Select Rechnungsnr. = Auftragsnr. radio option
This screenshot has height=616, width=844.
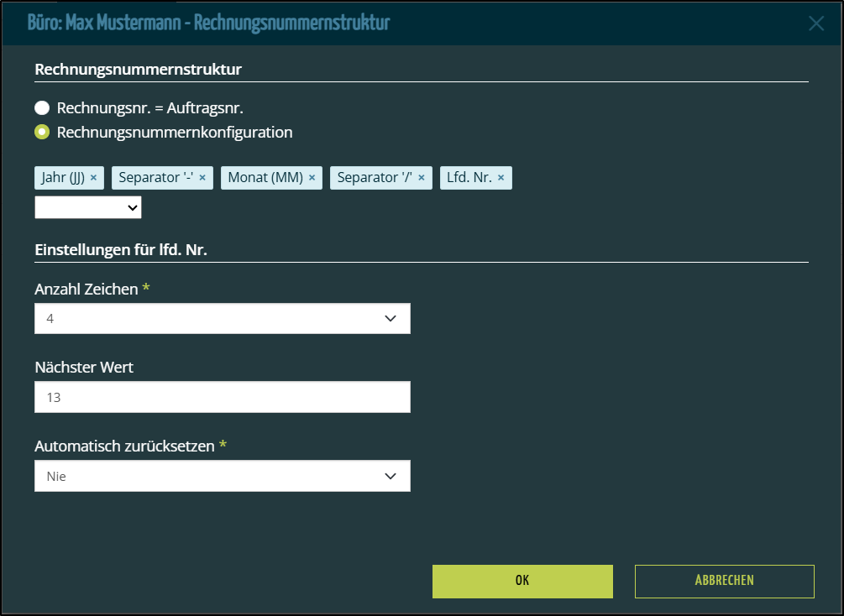coord(42,107)
